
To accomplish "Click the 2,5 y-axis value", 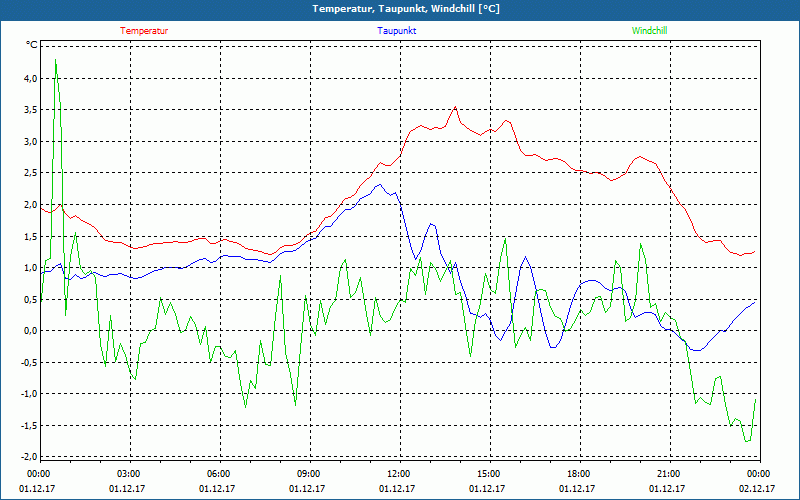I will (30, 173).
